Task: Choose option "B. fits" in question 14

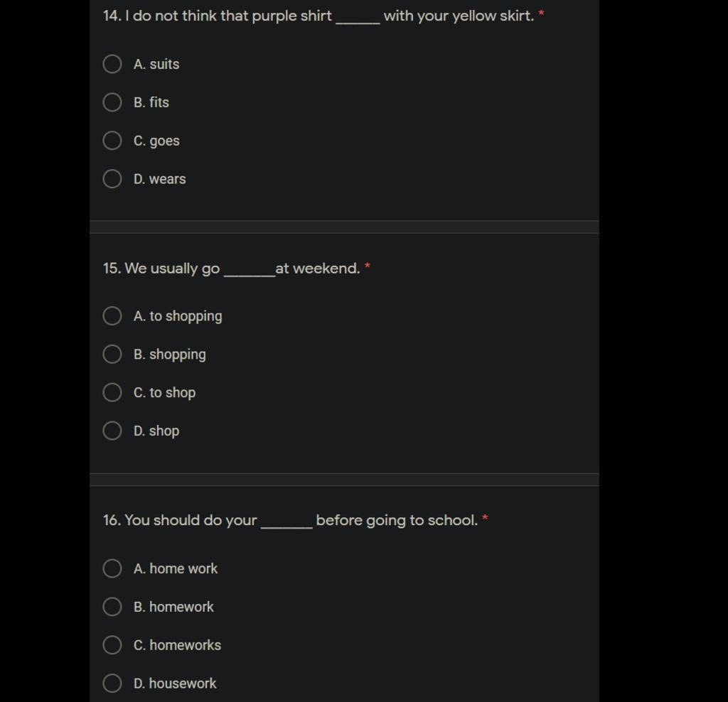Action: (x=112, y=102)
